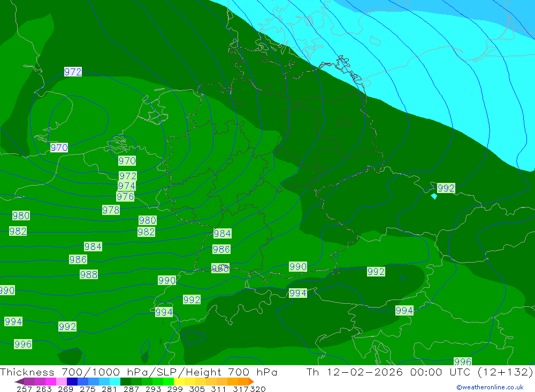
Task: Click the '305' legend value
Action: tap(196, 389)
